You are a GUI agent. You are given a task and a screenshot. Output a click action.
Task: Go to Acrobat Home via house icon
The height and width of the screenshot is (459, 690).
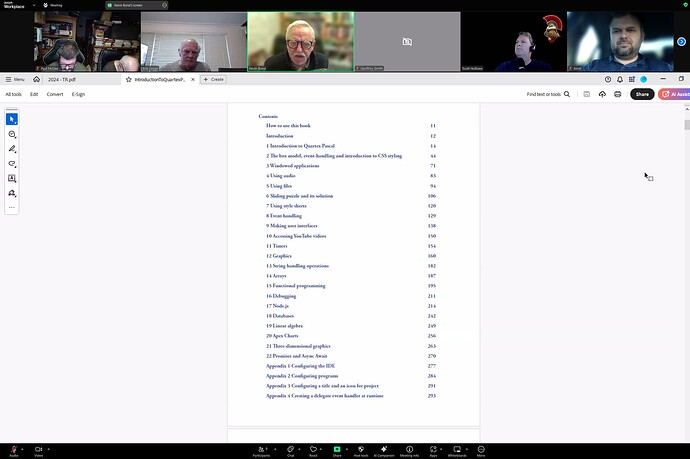(x=37, y=79)
